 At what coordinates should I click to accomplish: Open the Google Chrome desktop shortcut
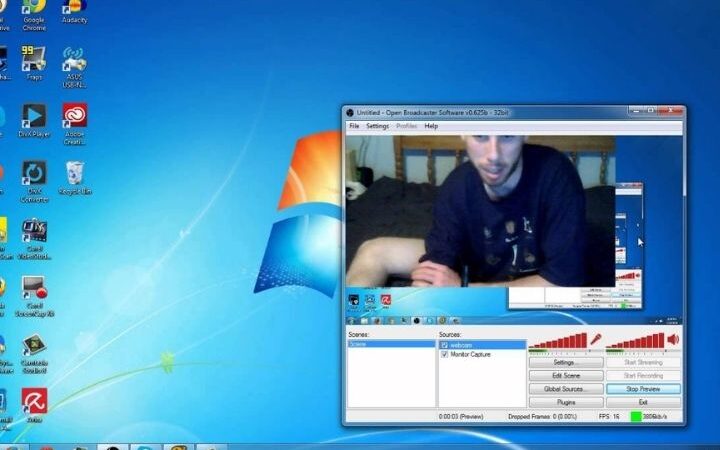(x=34, y=14)
